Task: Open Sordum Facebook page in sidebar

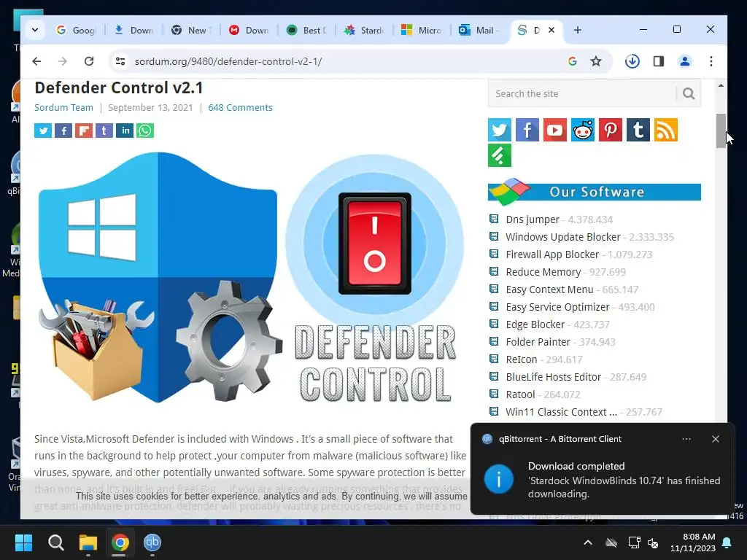Action: click(x=527, y=130)
